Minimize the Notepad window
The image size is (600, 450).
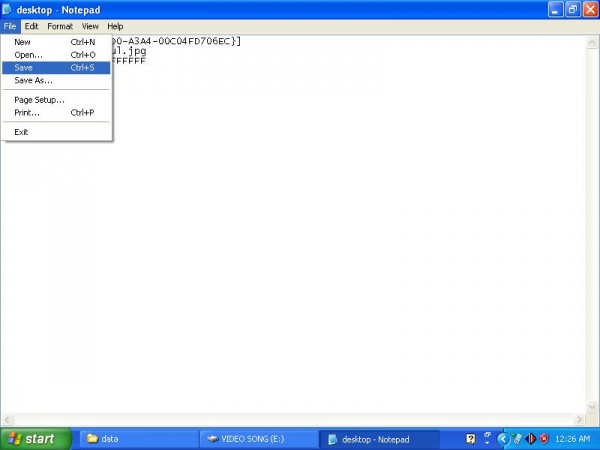tap(555, 10)
